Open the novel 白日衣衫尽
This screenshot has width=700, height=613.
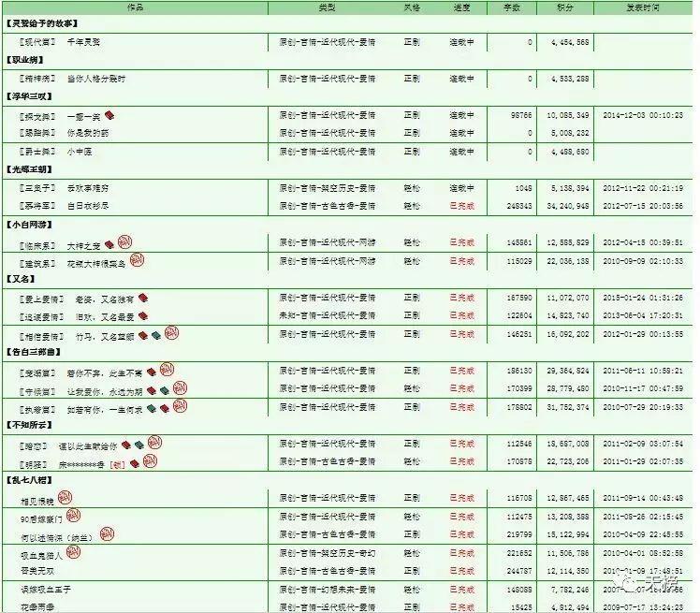(87, 206)
